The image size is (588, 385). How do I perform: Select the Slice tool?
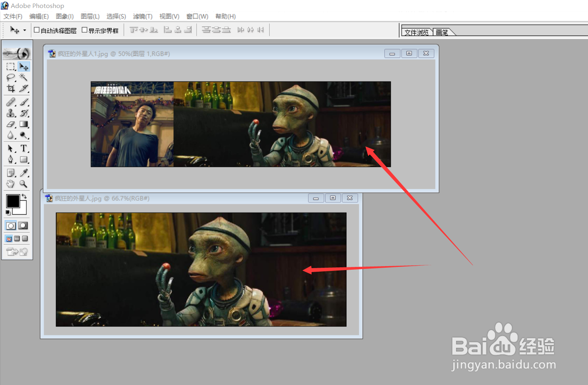24,88
